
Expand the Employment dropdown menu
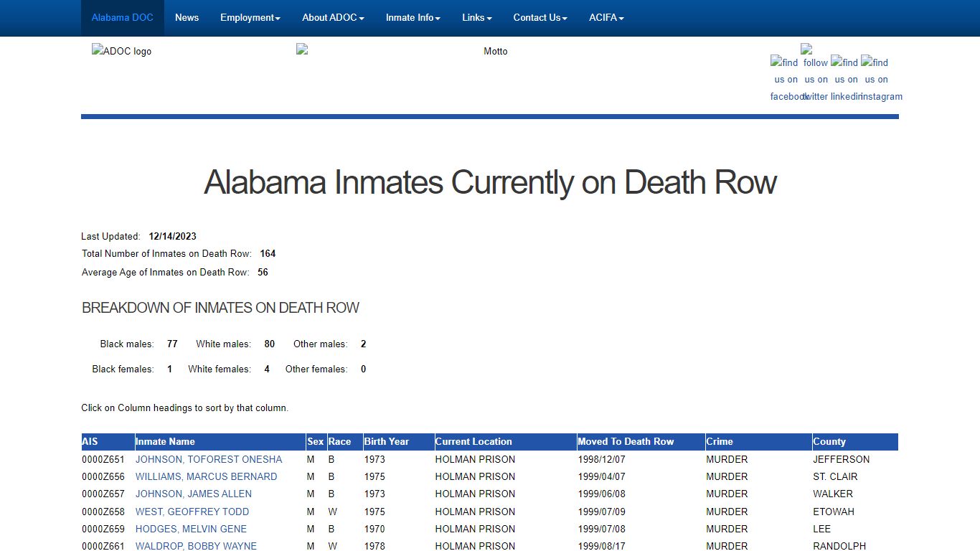(250, 18)
